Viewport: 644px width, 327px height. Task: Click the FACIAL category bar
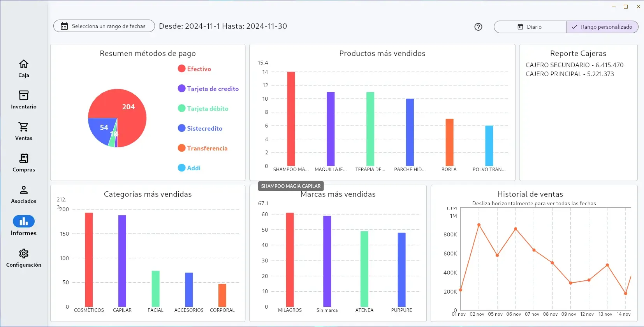[x=155, y=289]
